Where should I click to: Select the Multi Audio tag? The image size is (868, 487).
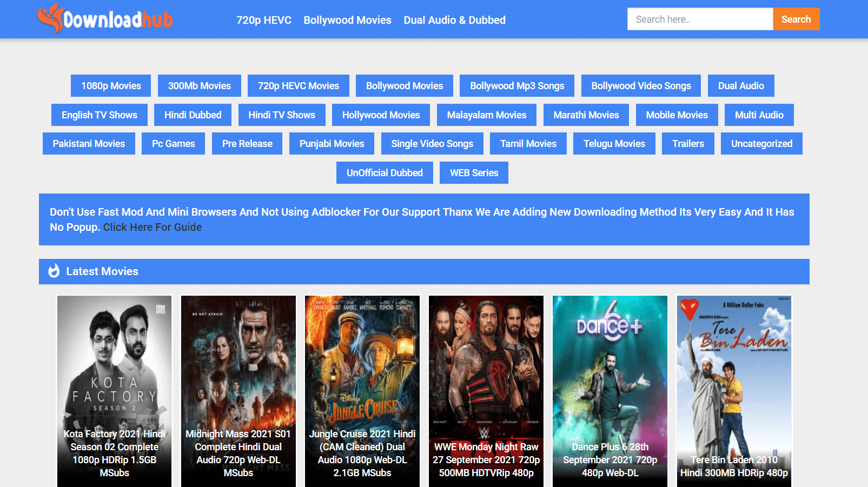coord(759,115)
